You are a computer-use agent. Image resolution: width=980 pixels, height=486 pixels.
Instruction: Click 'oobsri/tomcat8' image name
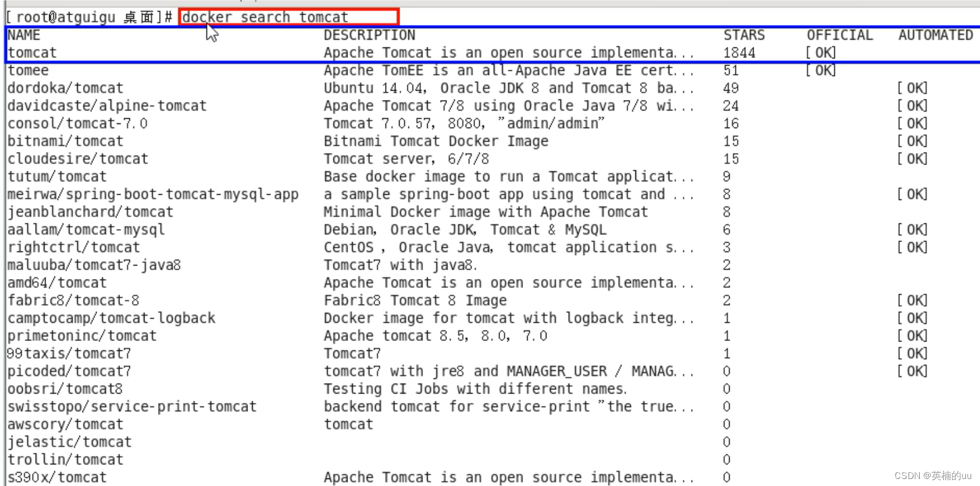click(x=66, y=389)
